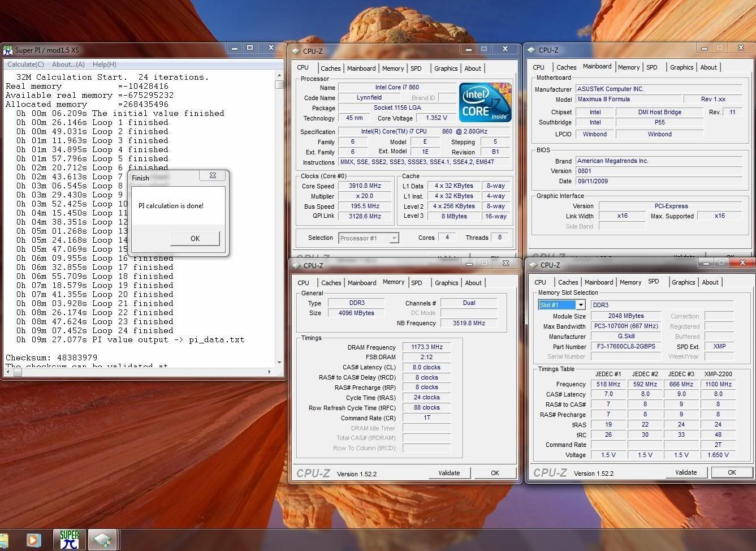Open the Super PI taskbar icon

70,540
